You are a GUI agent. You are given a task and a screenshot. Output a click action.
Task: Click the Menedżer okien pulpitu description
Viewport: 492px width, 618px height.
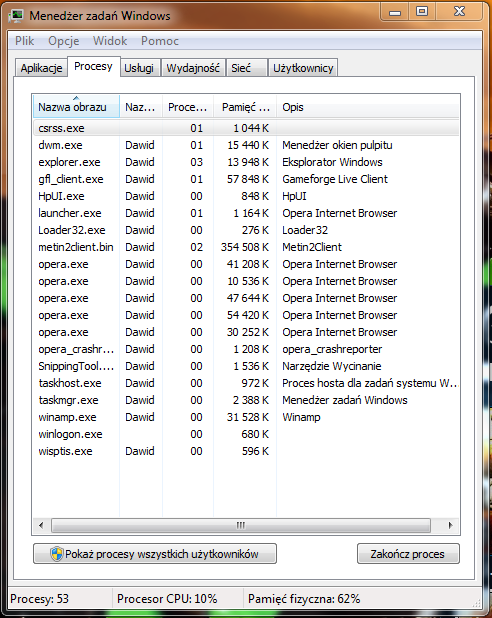coord(337,145)
